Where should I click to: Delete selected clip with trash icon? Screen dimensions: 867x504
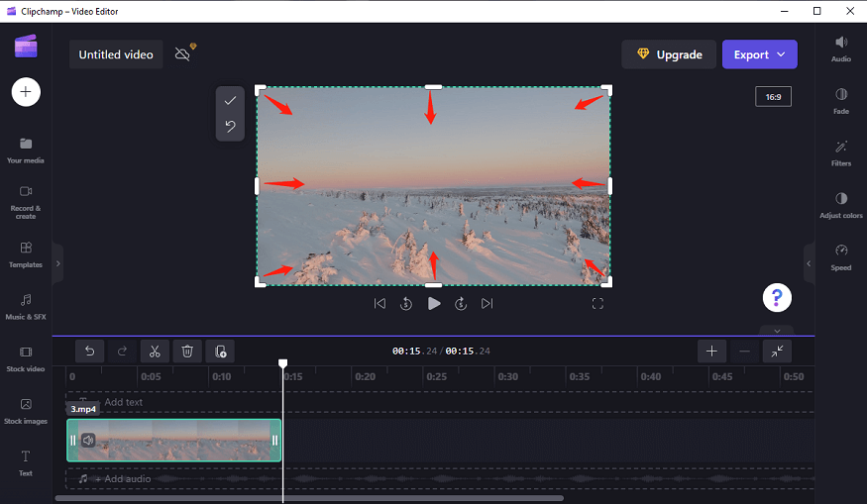(x=187, y=352)
